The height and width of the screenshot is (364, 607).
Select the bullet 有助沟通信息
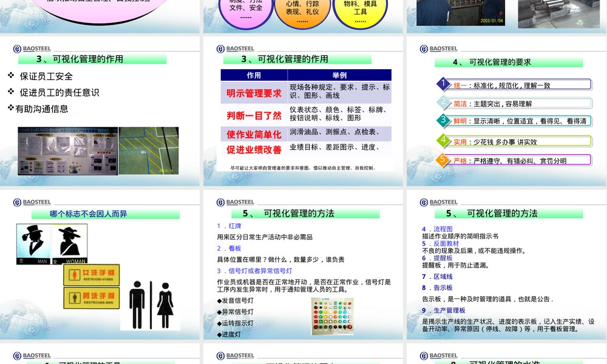[x=42, y=109]
